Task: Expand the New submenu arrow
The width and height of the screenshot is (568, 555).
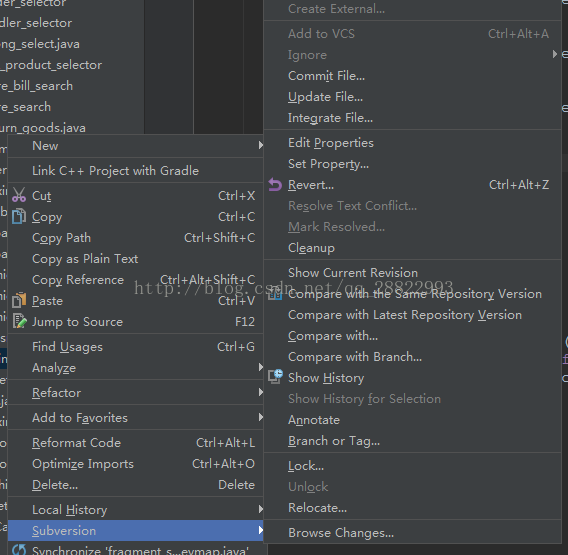Action: (x=260, y=146)
